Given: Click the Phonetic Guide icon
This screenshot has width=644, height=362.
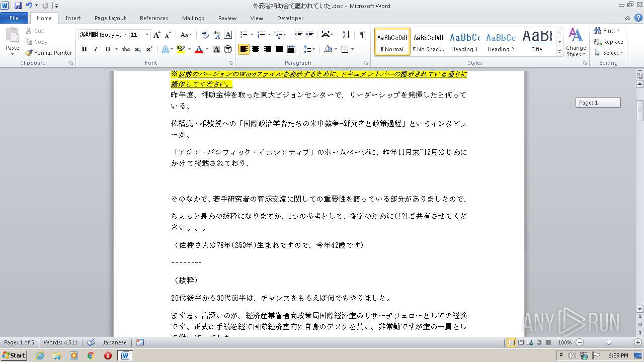Looking at the screenshot, I should click(216, 35).
